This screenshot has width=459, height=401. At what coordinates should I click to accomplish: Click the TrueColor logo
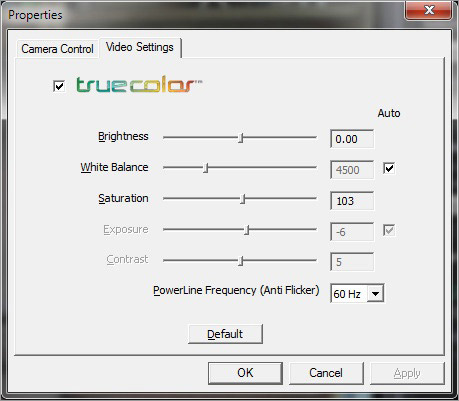[x=139, y=84]
